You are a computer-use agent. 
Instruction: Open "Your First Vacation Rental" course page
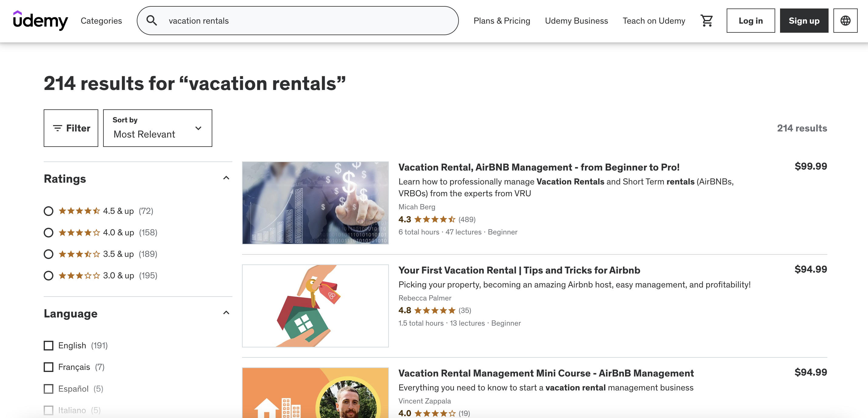coord(519,270)
